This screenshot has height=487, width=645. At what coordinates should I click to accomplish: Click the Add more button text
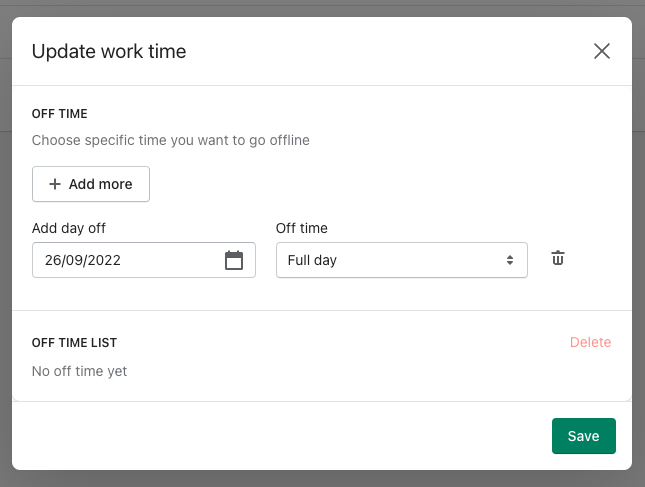(100, 184)
